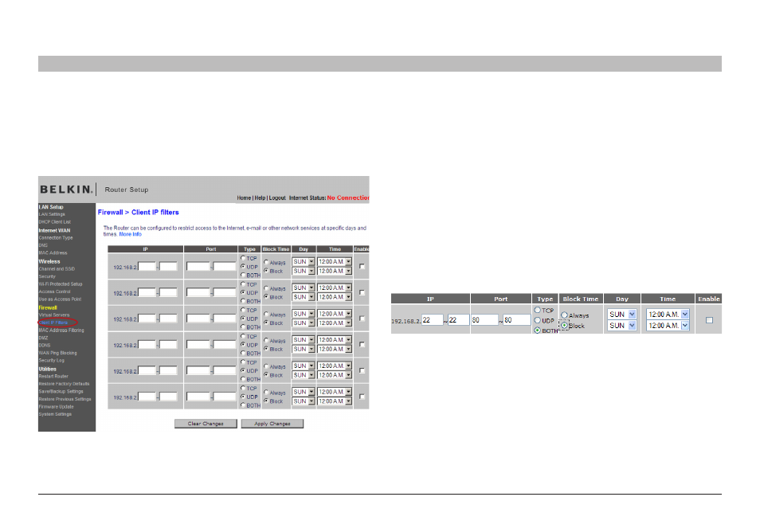The height and width of the screenshot is (532, 760).
Task: Select Always in the first filter table row
Action: tap(266, 262)
